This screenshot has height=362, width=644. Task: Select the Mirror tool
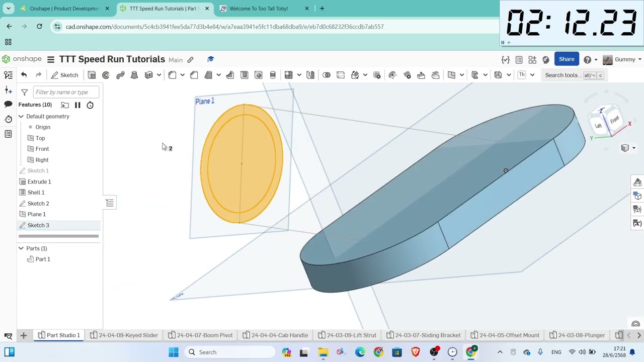pyautogui.click(x=310, y=75)
